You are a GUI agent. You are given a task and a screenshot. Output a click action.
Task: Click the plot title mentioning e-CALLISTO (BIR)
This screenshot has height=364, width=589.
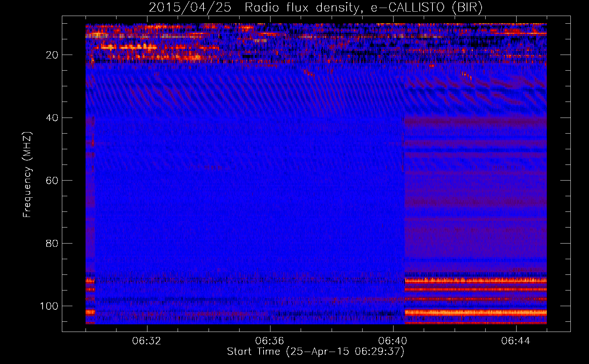pyautogui.click(x=316, y=8)
